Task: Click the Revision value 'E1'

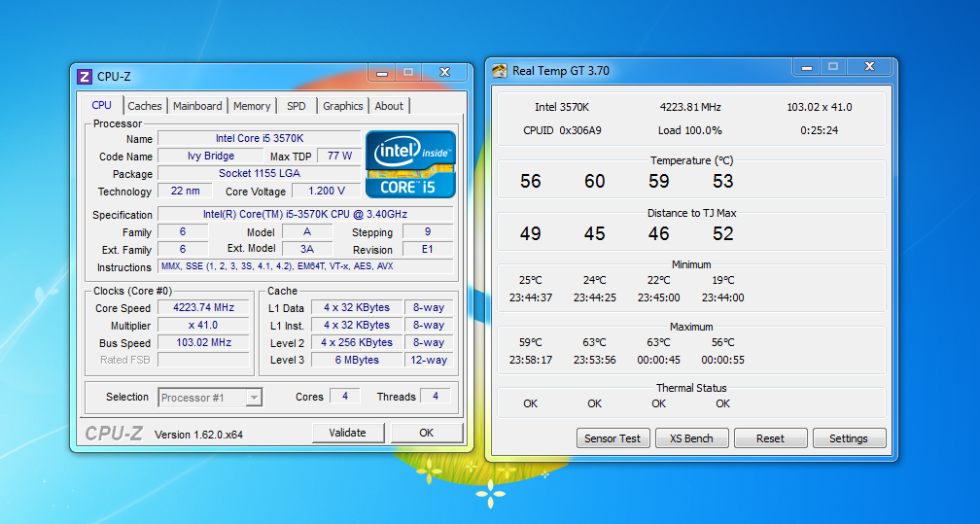Action: pos(428,249)
